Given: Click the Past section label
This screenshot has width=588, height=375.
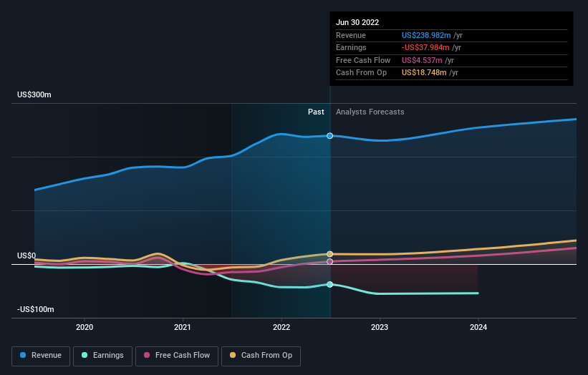Looking at the screenshot, I should point(316,112).
